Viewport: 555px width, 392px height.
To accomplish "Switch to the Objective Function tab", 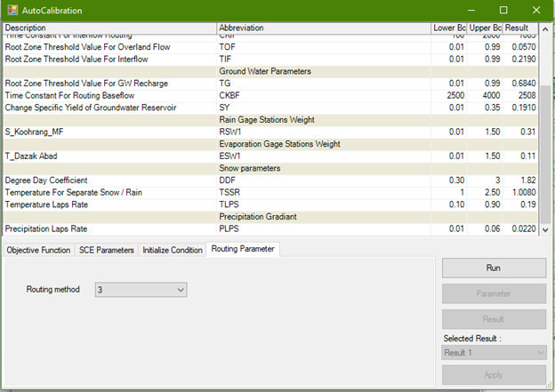I will 38,251.
